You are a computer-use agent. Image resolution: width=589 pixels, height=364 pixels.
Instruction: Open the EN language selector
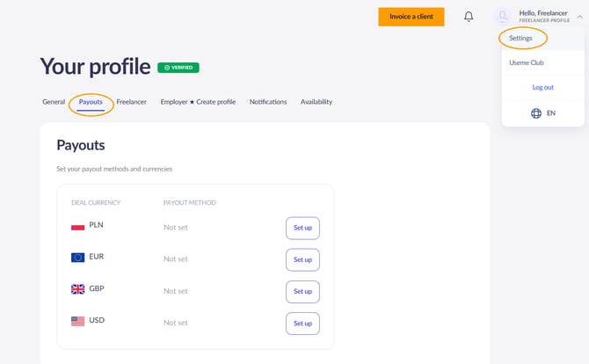(x=551, y=113)
